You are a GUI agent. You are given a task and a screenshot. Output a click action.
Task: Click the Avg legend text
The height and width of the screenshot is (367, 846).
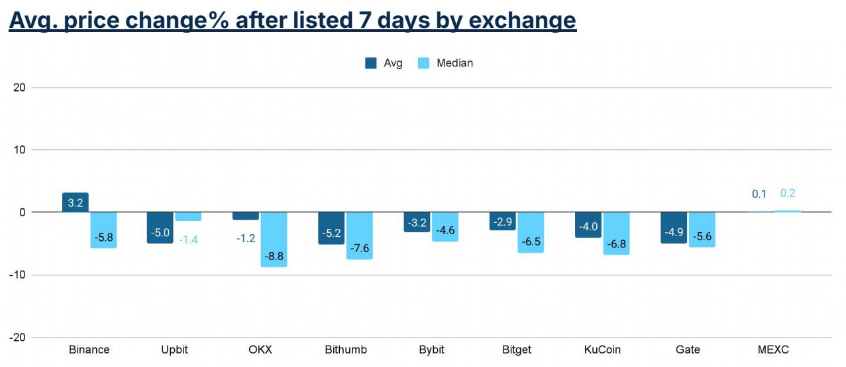[x=393, y=63]
